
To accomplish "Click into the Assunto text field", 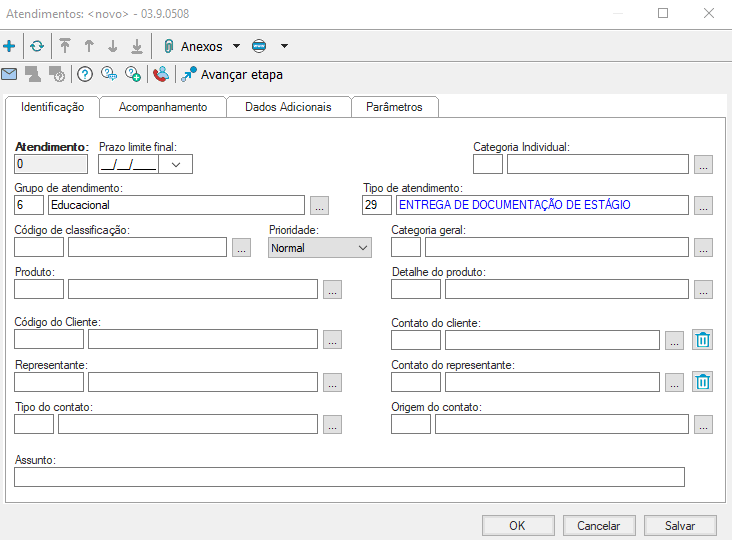I will pyautogui.click(x=349, y=477).
